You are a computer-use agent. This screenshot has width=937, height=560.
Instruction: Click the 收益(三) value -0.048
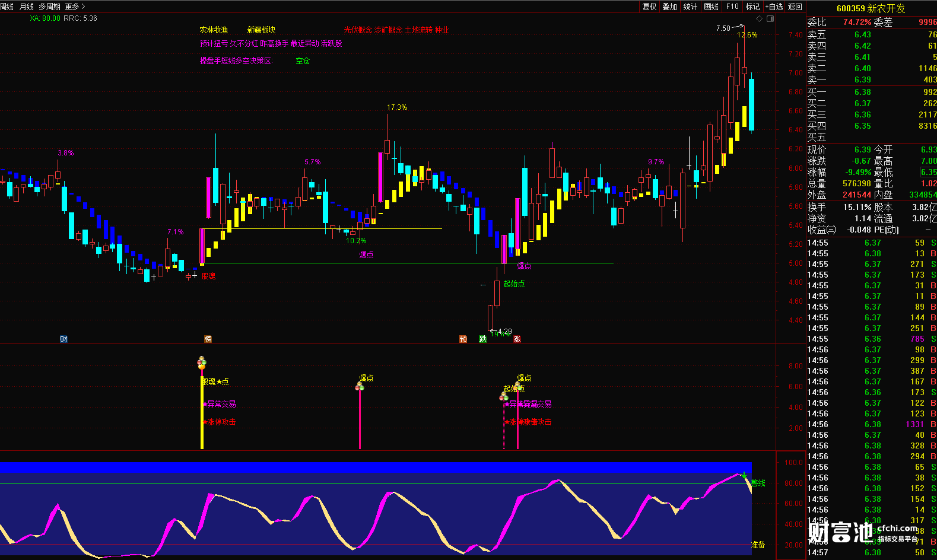[859, 230]
